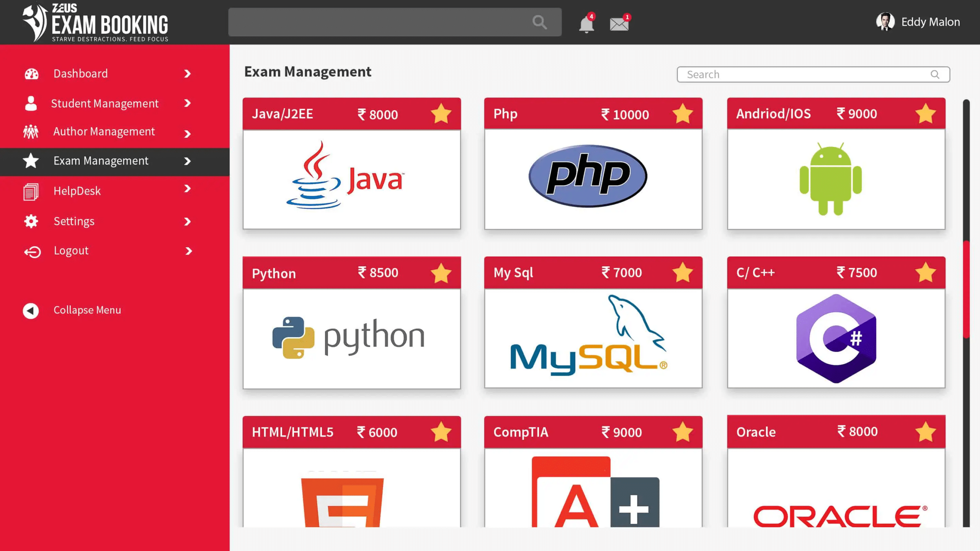Expand the Exam Management chevron
The height and width of the screenshot is (551, 980).
[x=188, y=161]
